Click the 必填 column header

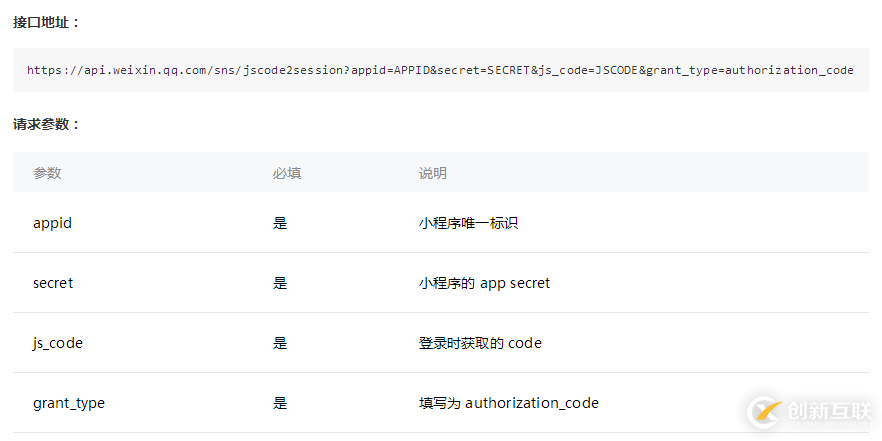(287, 173)
